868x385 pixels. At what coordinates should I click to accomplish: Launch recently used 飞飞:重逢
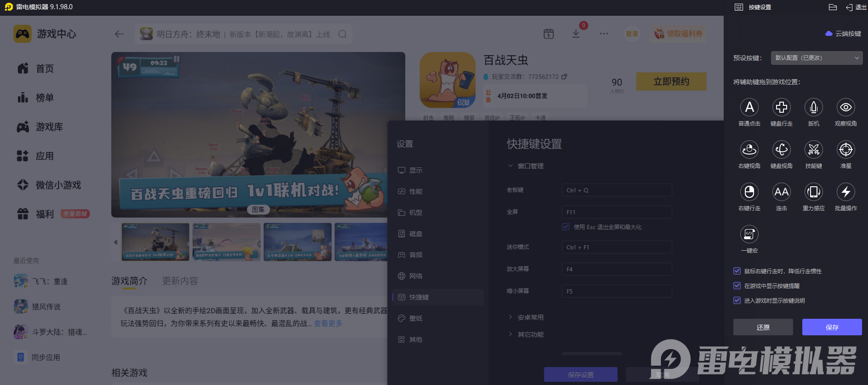[x=40, y=281]
